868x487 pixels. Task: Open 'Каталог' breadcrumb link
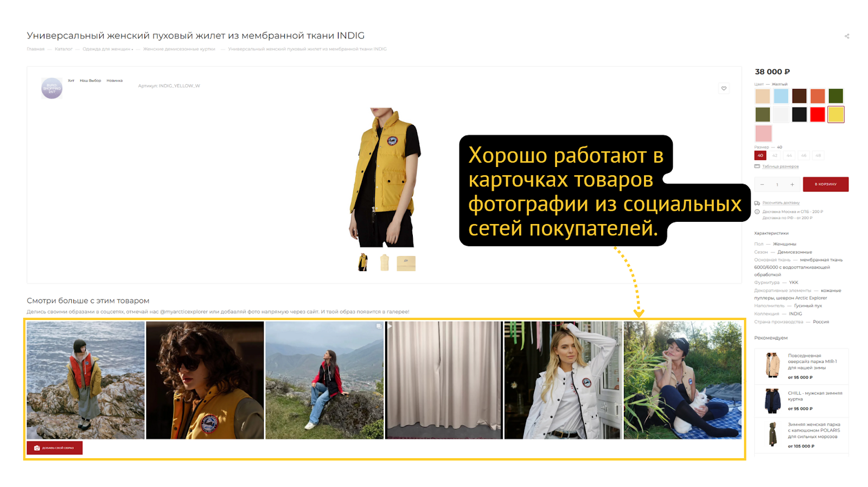(63, 49)
